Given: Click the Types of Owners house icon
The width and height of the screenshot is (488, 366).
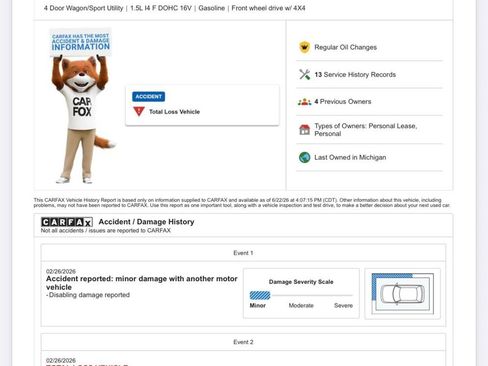Looking at the screenshot, I should click(x=304, y=130).
